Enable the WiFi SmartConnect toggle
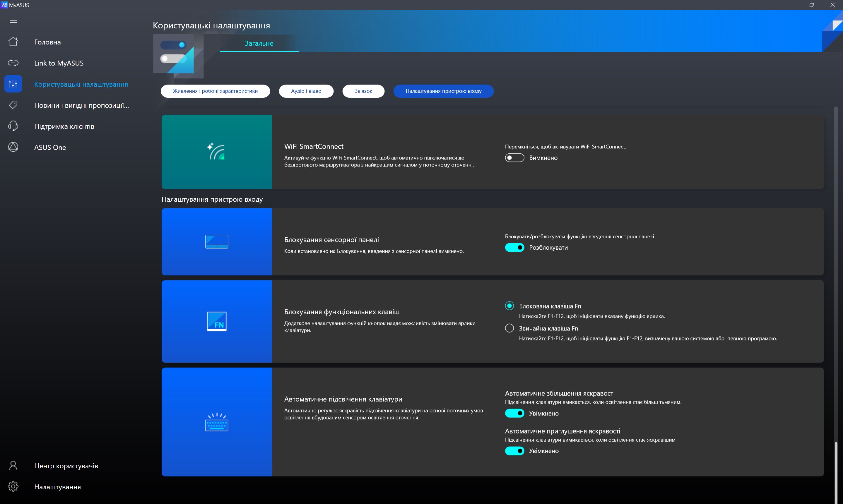The height and width of the screenshot is (504, 843). click(514, 158)
